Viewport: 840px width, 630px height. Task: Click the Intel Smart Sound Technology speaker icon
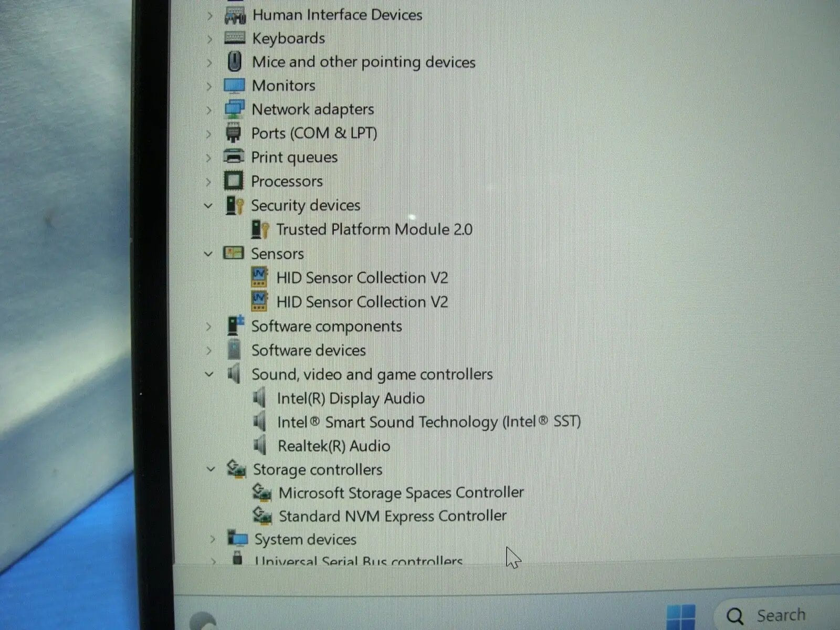pyautogui.click(x=259, y=422)
